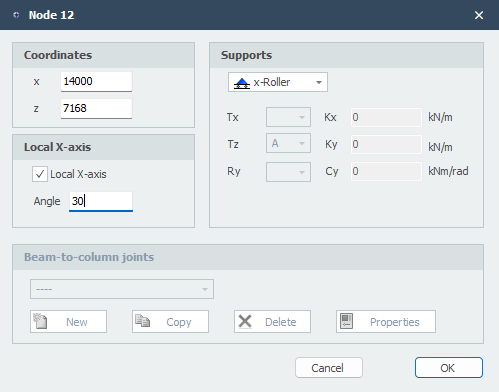Confirm node settings with OK
The image size is (499, 392).
pyautogui.click(x=449, y=368)
